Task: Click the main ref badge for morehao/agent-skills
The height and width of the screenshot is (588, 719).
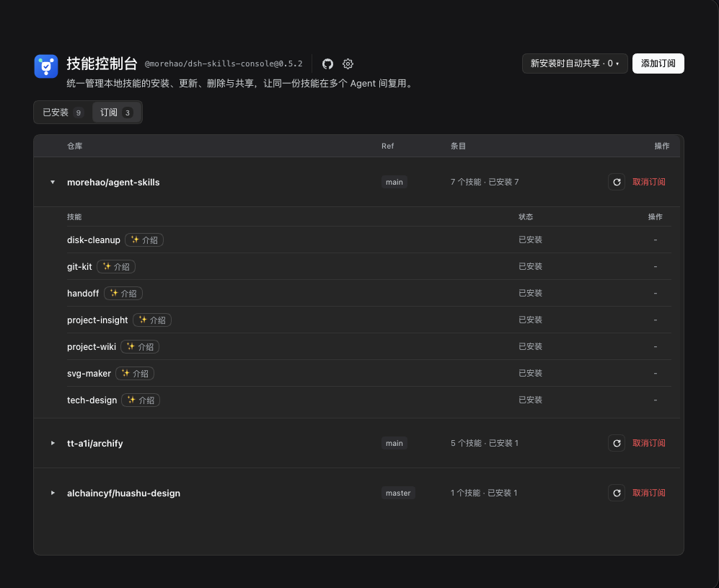Action: click(394, 182)
